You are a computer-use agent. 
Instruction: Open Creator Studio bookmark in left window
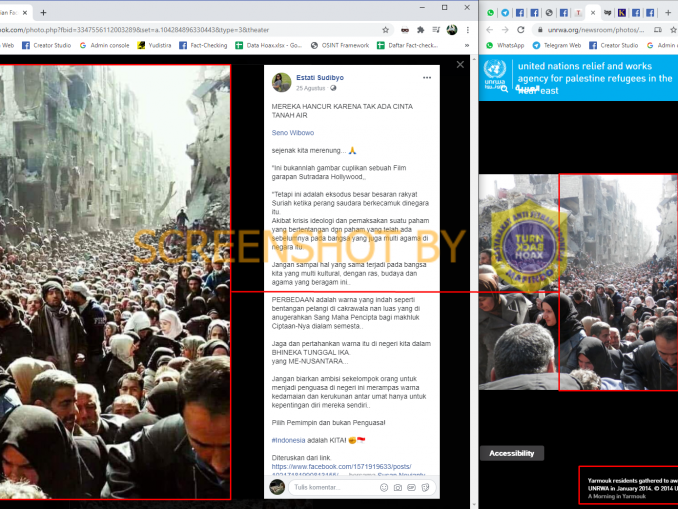[47, 45]
